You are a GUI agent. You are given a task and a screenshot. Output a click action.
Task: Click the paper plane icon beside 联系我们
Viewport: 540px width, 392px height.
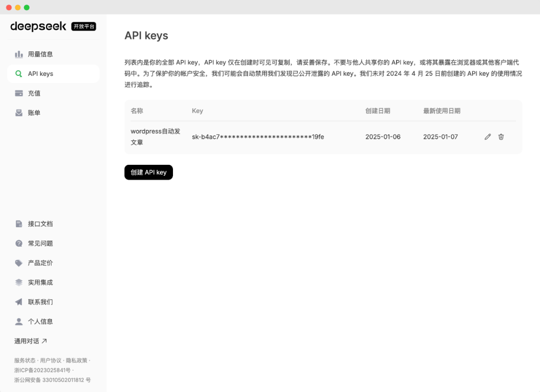click(x=19, y=302)
